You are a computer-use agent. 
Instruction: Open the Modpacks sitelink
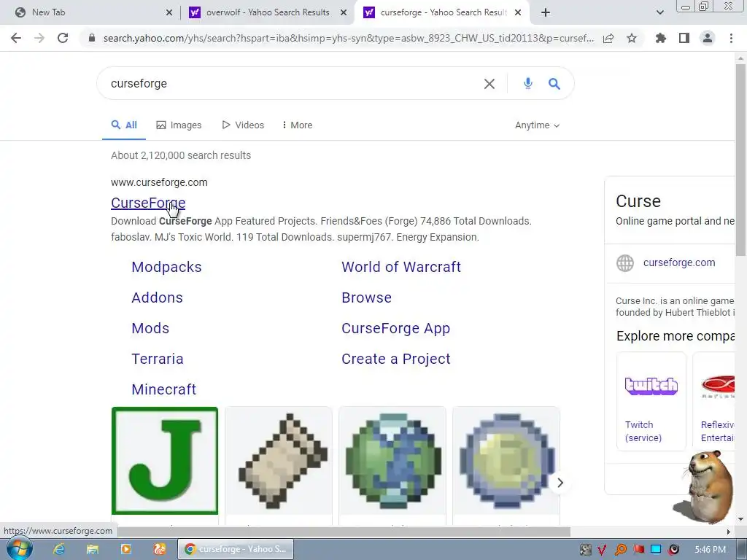pyautogui.click(x=167, y=267)
